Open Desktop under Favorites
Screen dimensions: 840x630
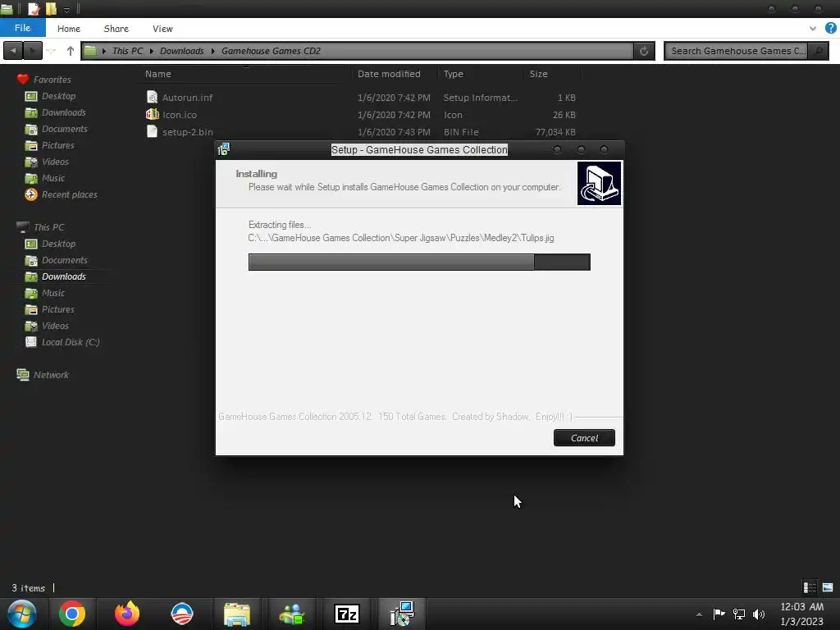pos(58,96)
